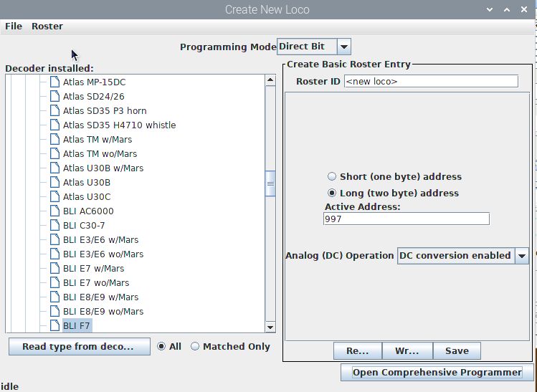Click Read type from decoder button
This screenshot has width=537, height=392.
(80, 346)
